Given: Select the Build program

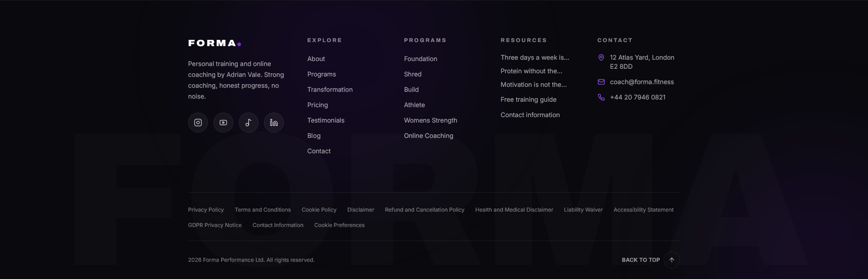Looking at the screenshot, I should click(411, 90).
